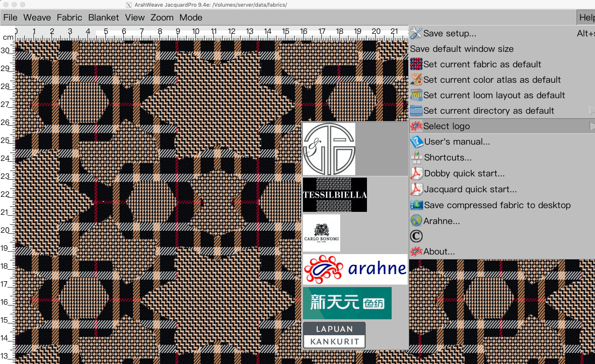Screen dimensions: 595x364
Task: Open the Blanket menu
Action: [104, 18]
